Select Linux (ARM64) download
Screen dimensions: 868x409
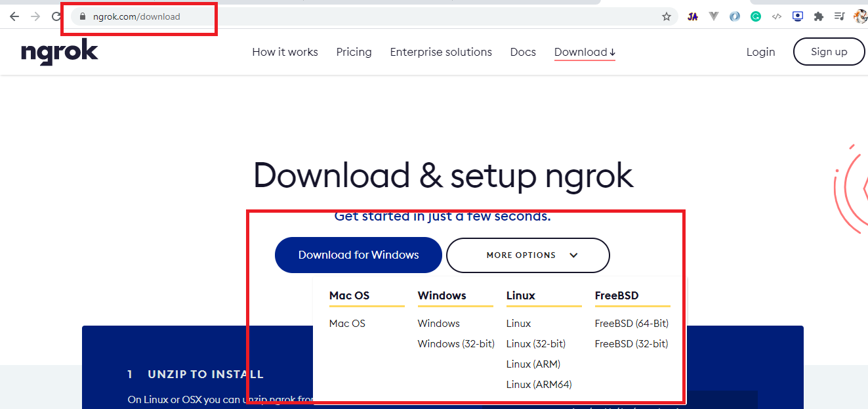(x=539, y=384)
